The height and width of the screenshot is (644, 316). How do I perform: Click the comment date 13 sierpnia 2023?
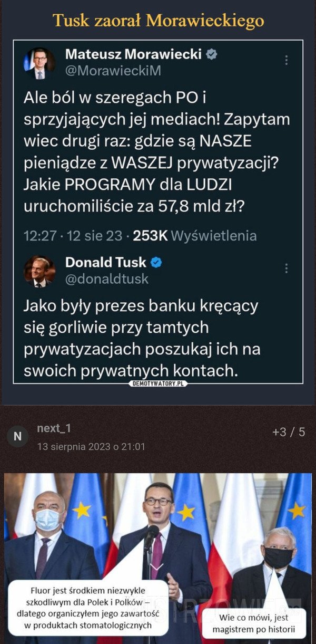(x=91, y=446)
